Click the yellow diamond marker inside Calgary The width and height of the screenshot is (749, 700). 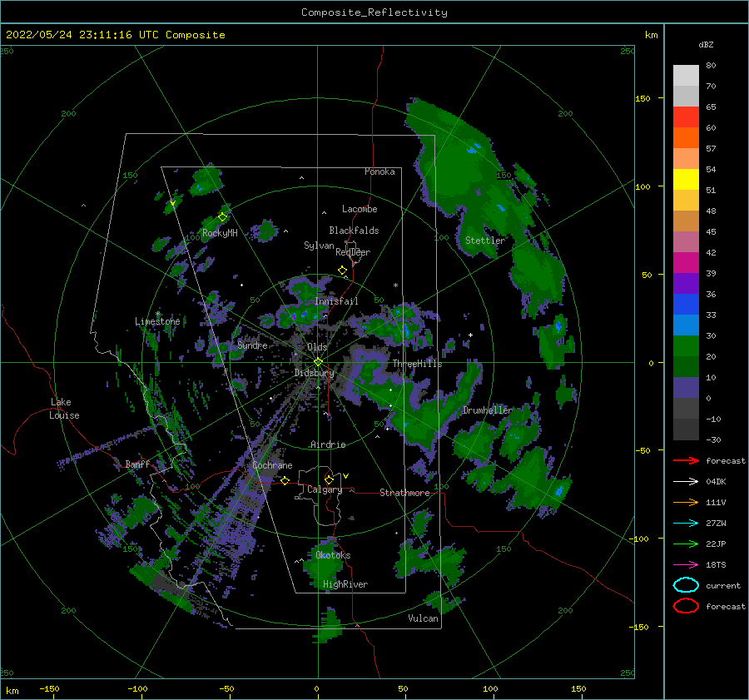click(x=329, y=479)
